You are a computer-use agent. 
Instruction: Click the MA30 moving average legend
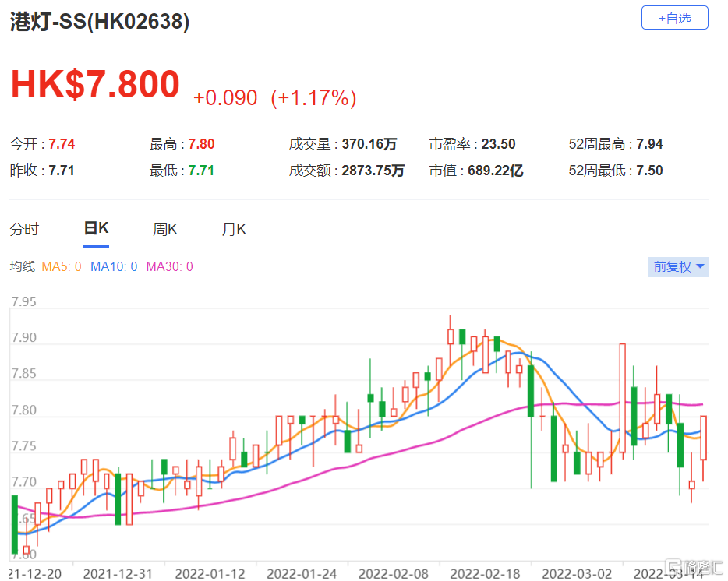point(169,267)
